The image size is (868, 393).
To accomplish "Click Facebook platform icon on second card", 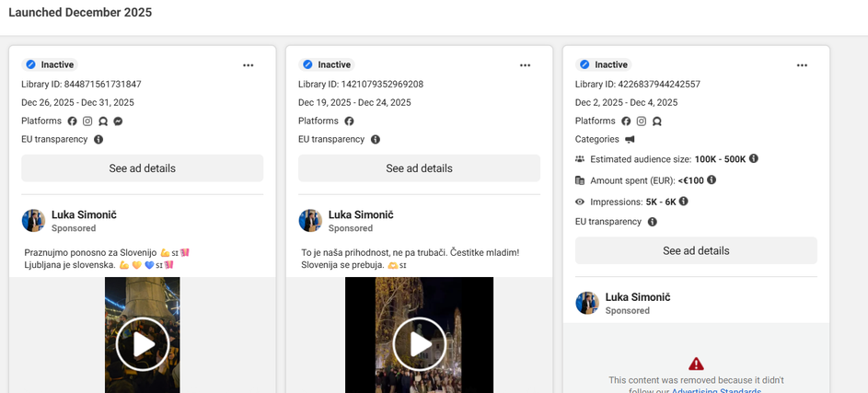I will click(x=350, y=121).
